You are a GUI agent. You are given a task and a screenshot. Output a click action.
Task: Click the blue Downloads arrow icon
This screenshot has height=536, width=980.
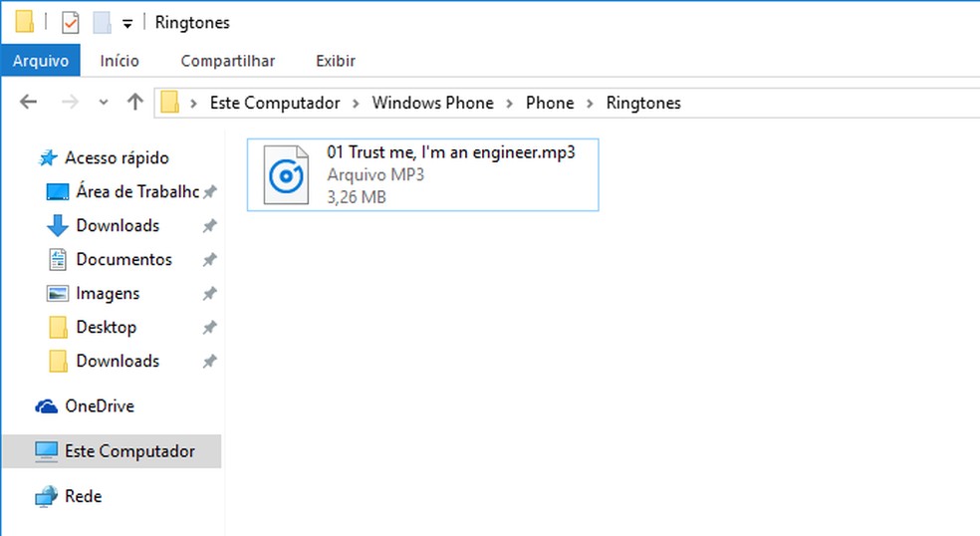(58, 226)
